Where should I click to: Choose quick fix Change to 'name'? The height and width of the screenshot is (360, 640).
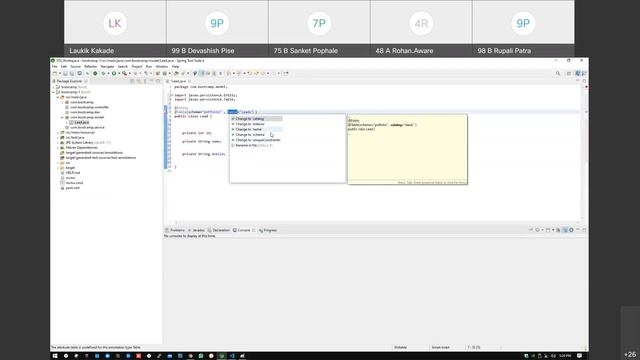coord(256,129)
